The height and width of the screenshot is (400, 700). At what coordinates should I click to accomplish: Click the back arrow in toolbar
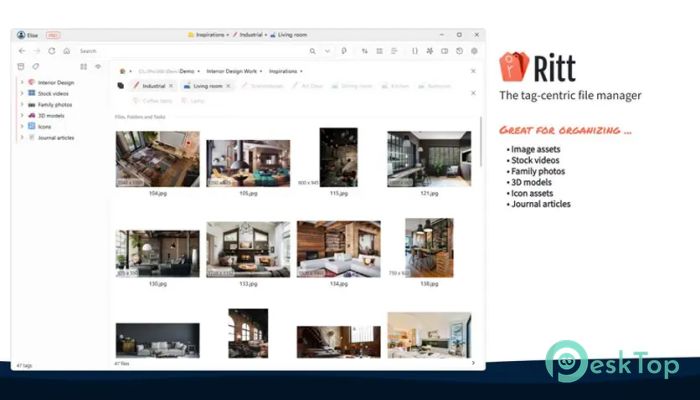coord(22,50)
